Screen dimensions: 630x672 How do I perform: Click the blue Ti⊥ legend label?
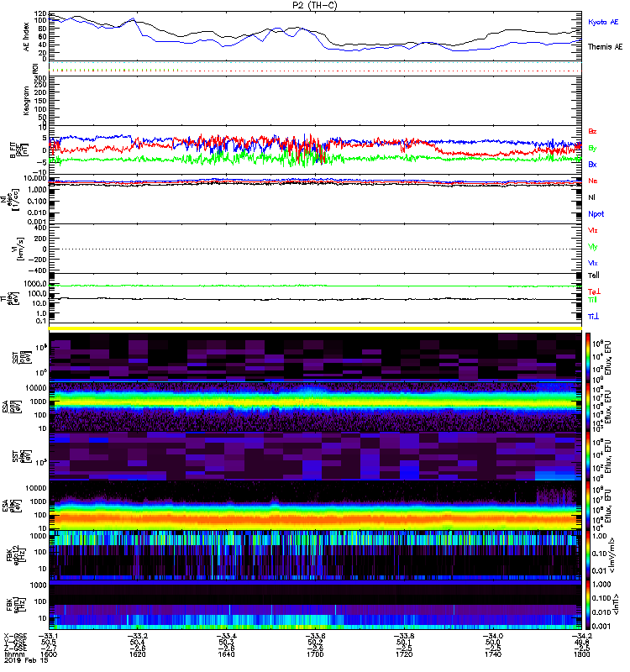pos(593,317)
